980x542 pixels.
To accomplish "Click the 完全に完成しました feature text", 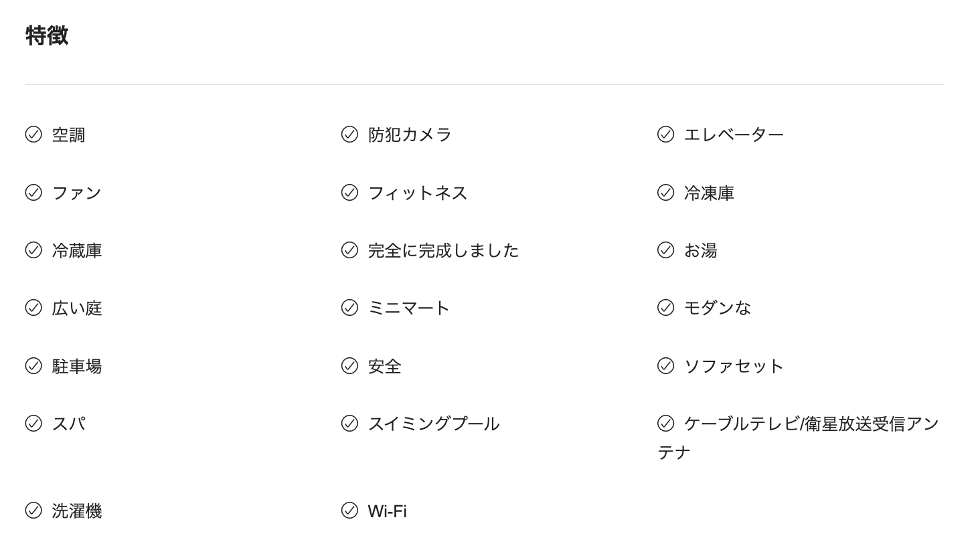I will (443, 250).
